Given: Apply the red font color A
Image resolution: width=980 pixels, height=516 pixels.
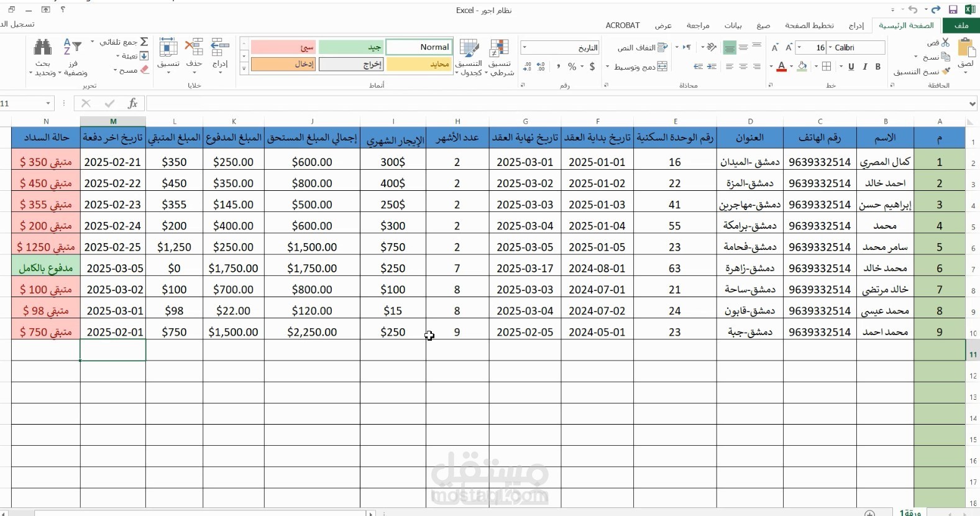Looking at the screenshot, I should click(x=782, y=67).
